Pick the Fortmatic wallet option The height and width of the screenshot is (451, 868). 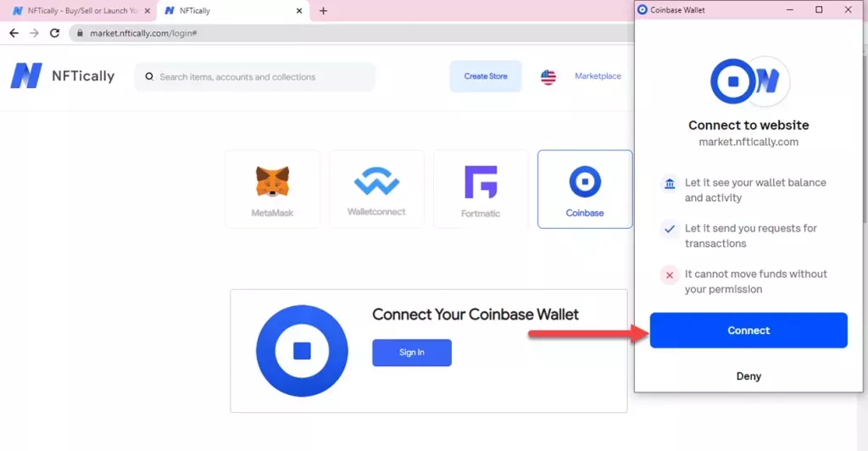[481, 189]
